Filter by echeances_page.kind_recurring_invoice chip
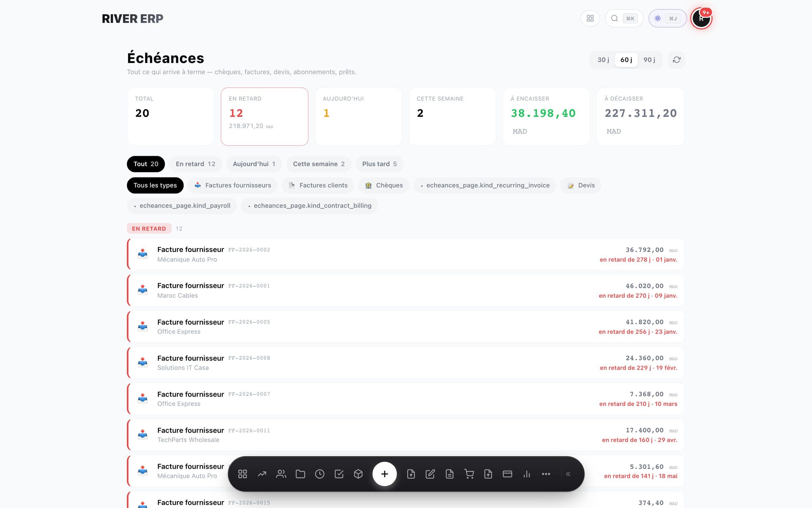This screenshot has height=508, width=812. coord(485,185)
